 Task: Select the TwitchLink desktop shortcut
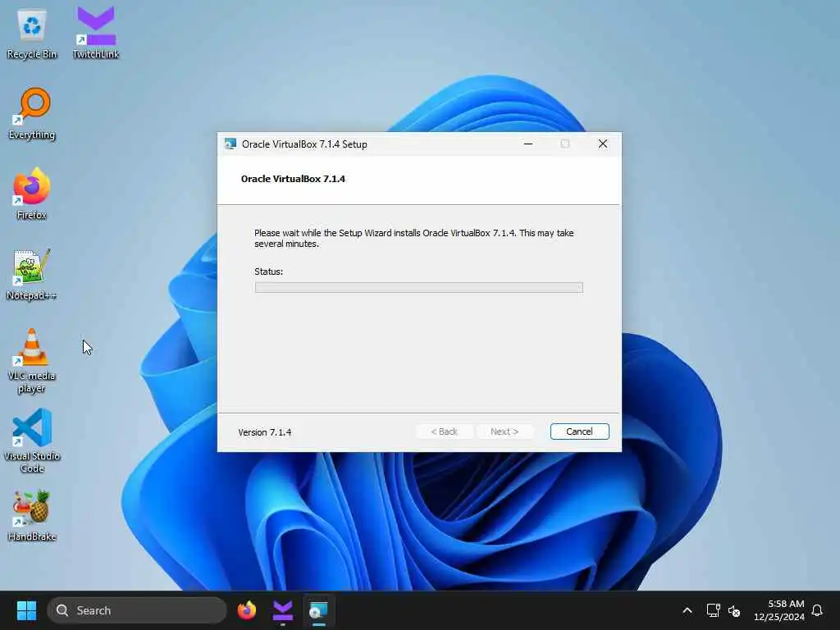pyautogui.click(x=96, y=33)
